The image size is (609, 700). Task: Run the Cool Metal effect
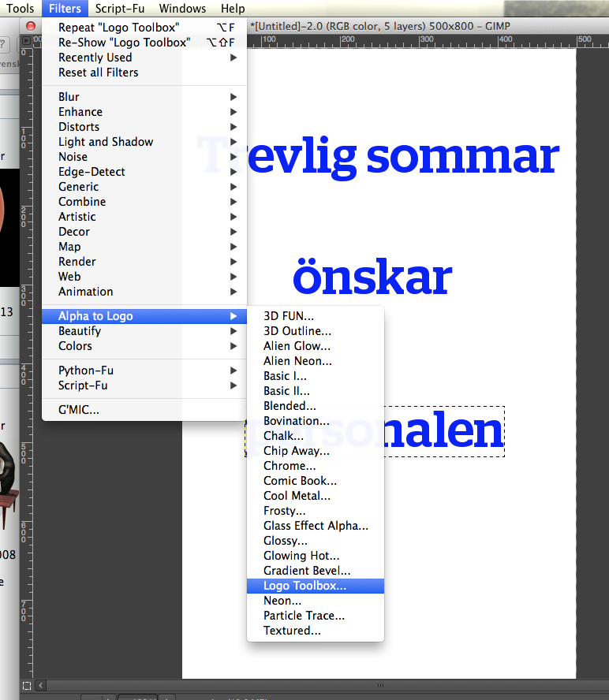[x=316, y=496]
